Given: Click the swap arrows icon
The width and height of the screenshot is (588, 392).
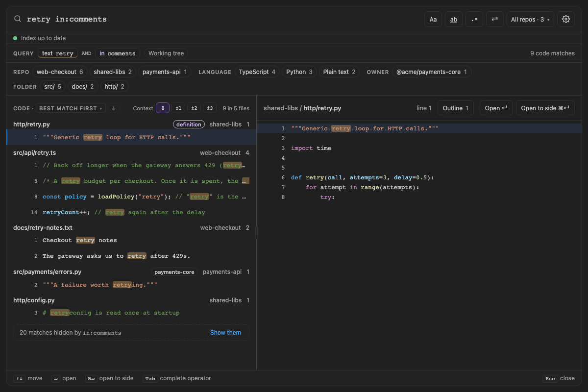Looking at the screenshot, I should pos(495,19).
